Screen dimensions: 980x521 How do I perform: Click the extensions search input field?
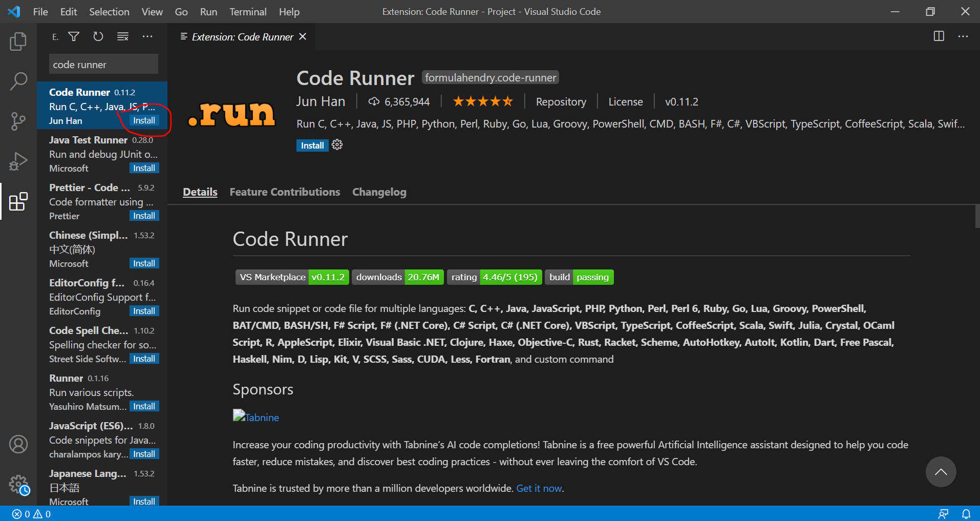pyautogui.click(x=103, y=65)
